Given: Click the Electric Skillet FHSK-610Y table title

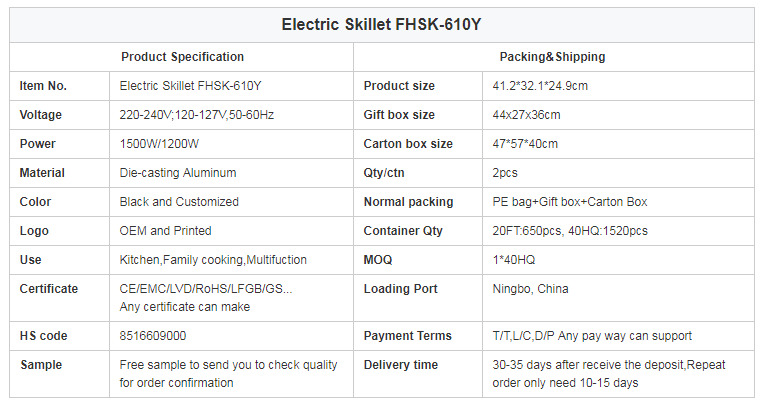Looking at the screenshot, I should (x=381, y=24).
